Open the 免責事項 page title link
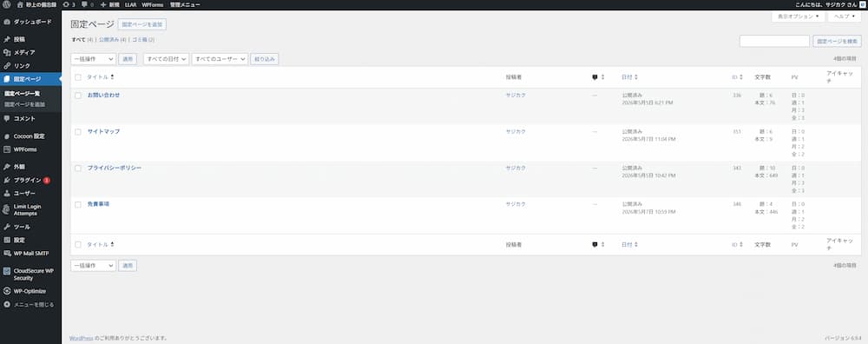This screenshot has width=868, height=344. pos(99,204)
